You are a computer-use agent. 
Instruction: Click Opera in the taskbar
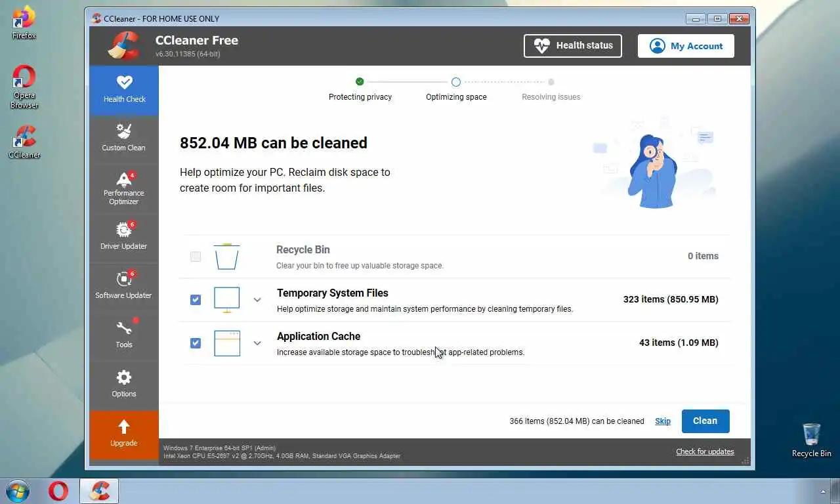tap(58, 491)
